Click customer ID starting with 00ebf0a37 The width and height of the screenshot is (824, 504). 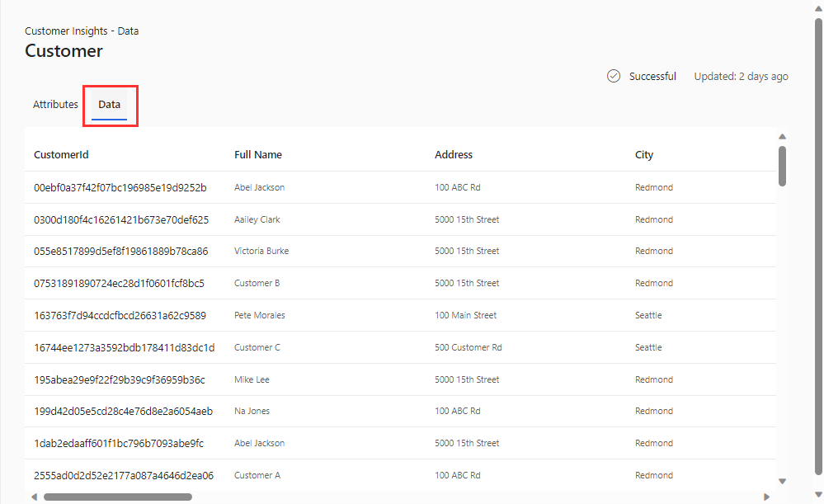coord(120,187)
